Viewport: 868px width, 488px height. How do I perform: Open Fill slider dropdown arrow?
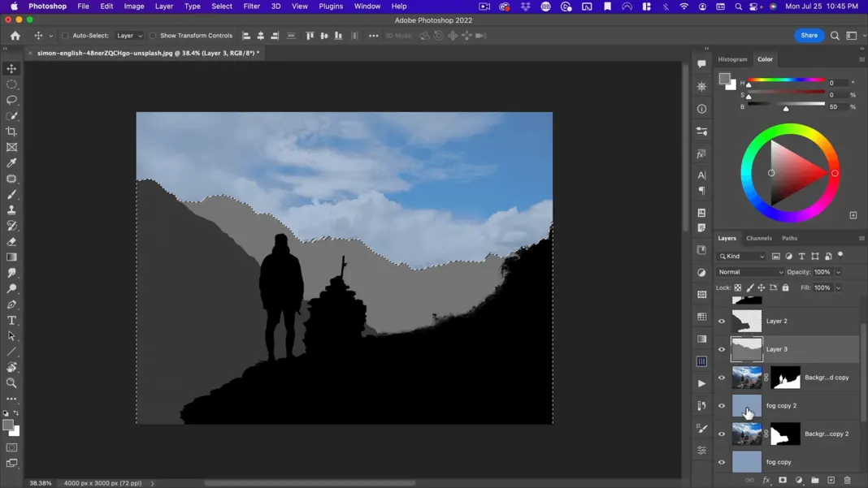coord(838,287)
